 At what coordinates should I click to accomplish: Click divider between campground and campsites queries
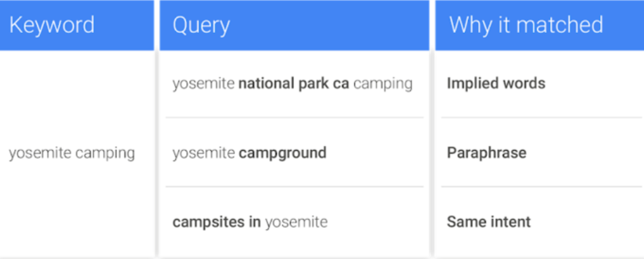click(295, 187)
